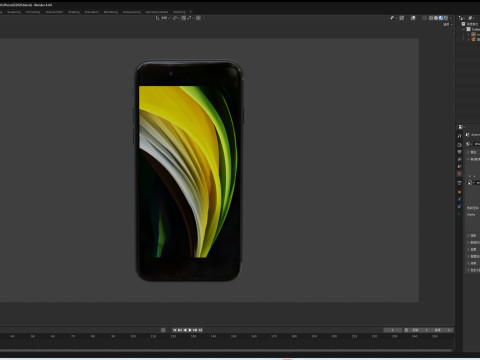Open the Render properties tab

(459, 145)
